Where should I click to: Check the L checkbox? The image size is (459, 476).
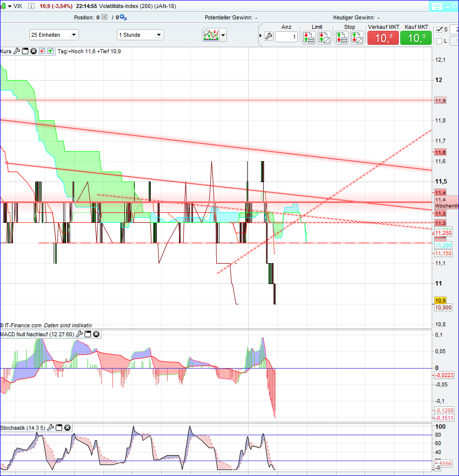[439, 41]
